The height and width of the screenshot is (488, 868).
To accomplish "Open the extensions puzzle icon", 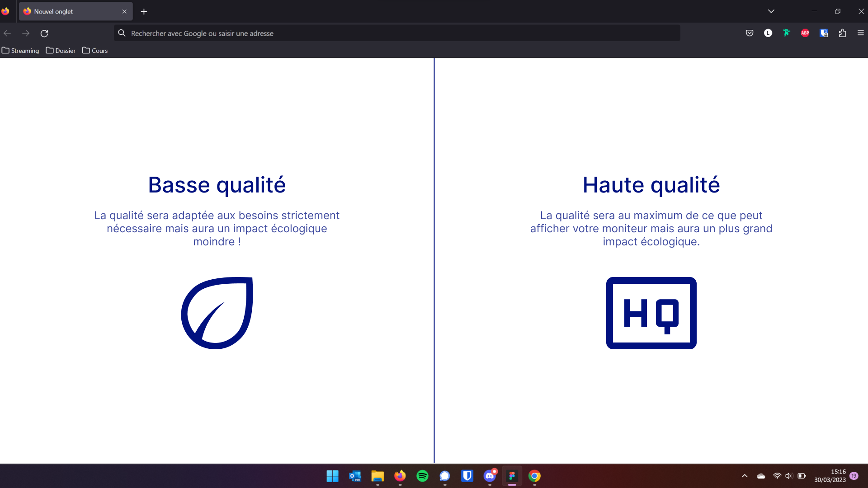I will coord(842,33).
